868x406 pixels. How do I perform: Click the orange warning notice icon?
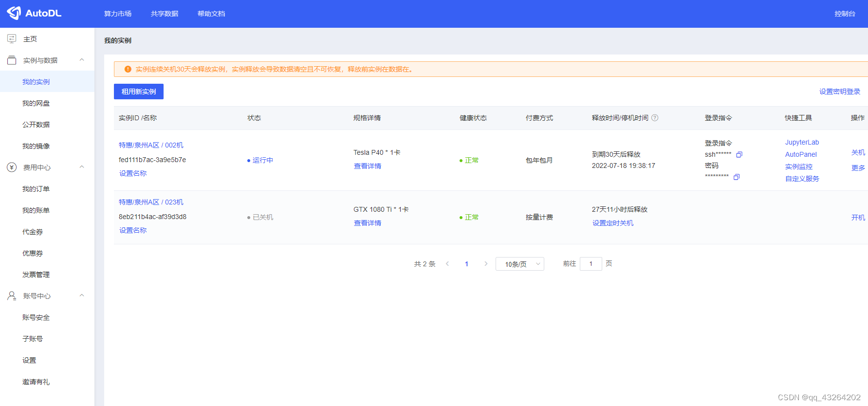(128, 69)
